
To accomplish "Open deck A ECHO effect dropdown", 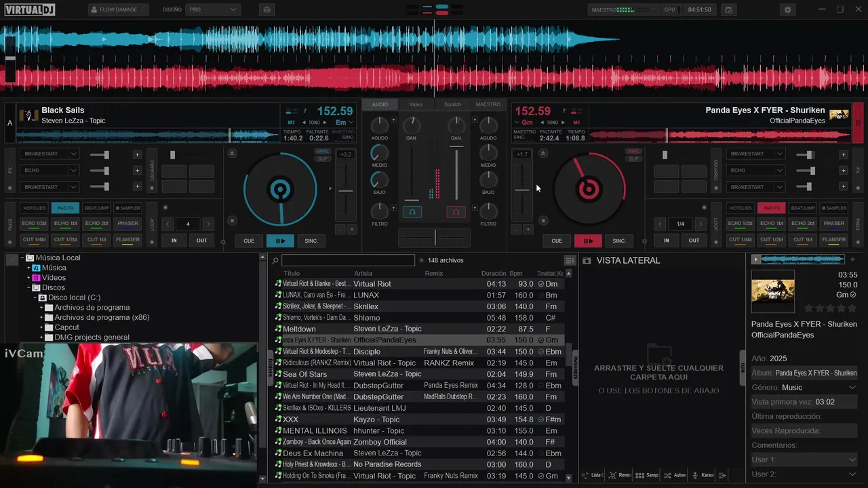I will [x=51, y=171].
